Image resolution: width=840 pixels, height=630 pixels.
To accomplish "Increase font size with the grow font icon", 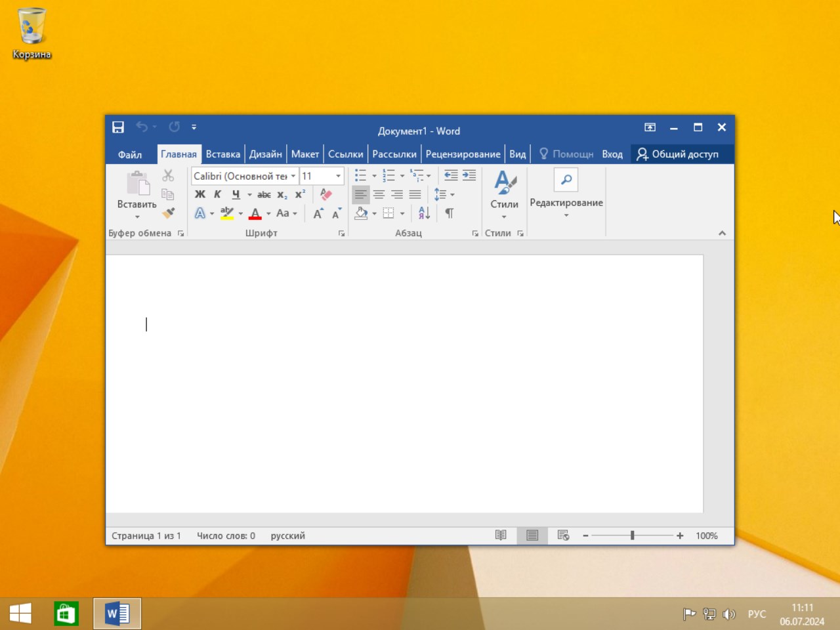I will (x=316, y=213).
